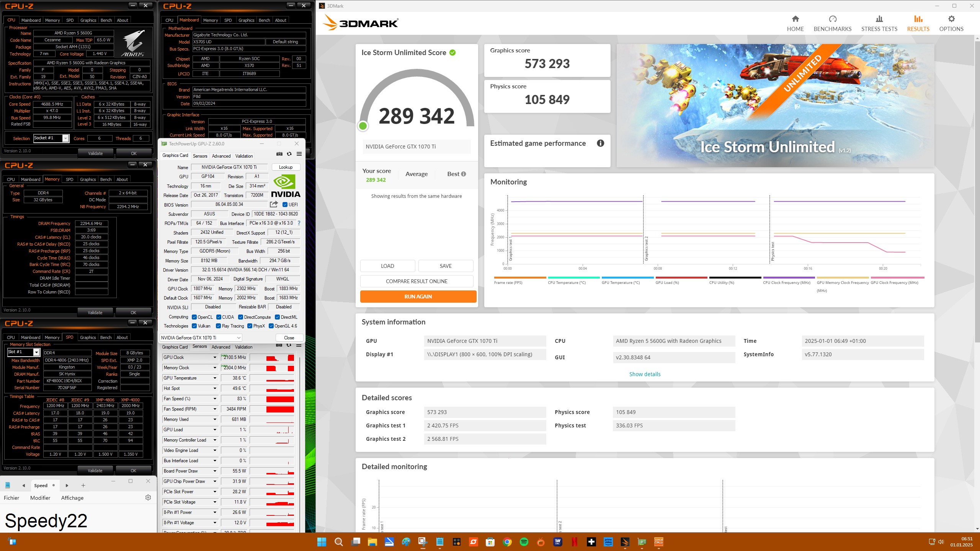Click the Bus Interface question mark
This screenshot has width=980, height=551.
point(299,223)
